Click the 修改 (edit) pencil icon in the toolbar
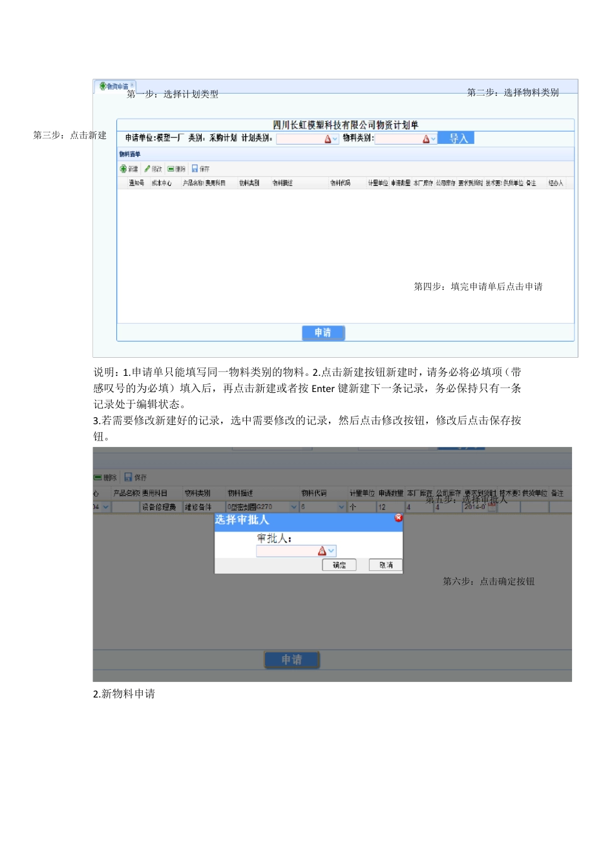This screenshot has width=614, height=868. 147,169
